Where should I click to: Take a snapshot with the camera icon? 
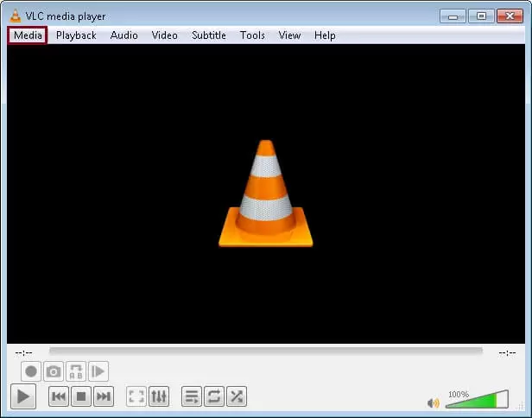pos(54,371)
